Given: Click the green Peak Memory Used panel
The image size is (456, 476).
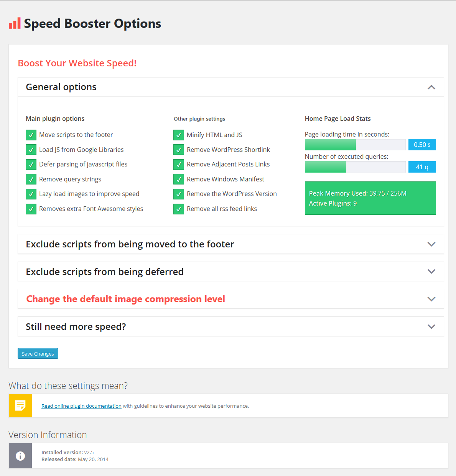Looking at the screenshot, I should pos(370,198).
